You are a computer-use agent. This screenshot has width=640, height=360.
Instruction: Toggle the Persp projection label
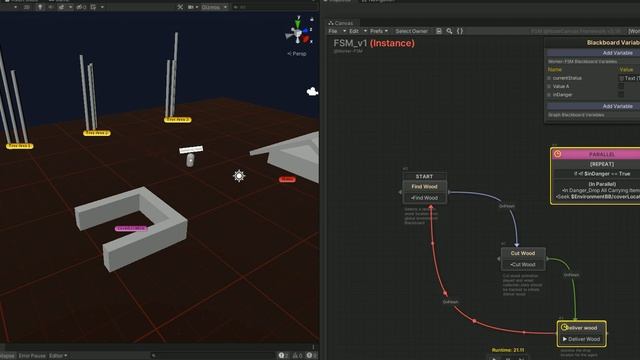click(297, 53)
